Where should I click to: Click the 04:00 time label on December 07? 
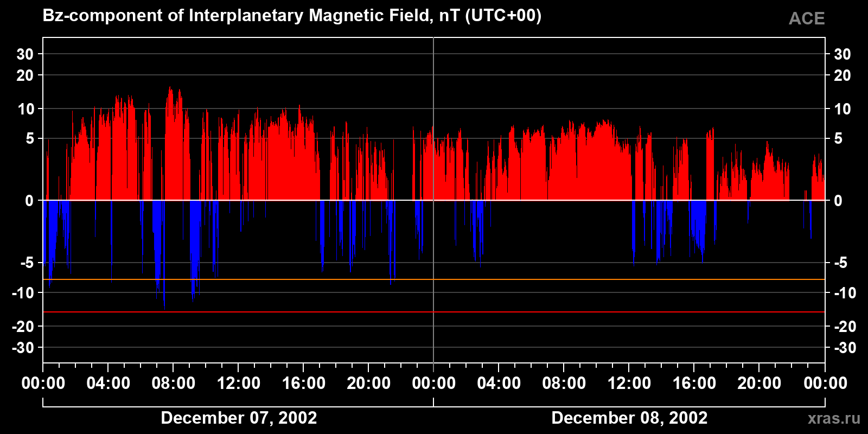[x=108, y=384]
